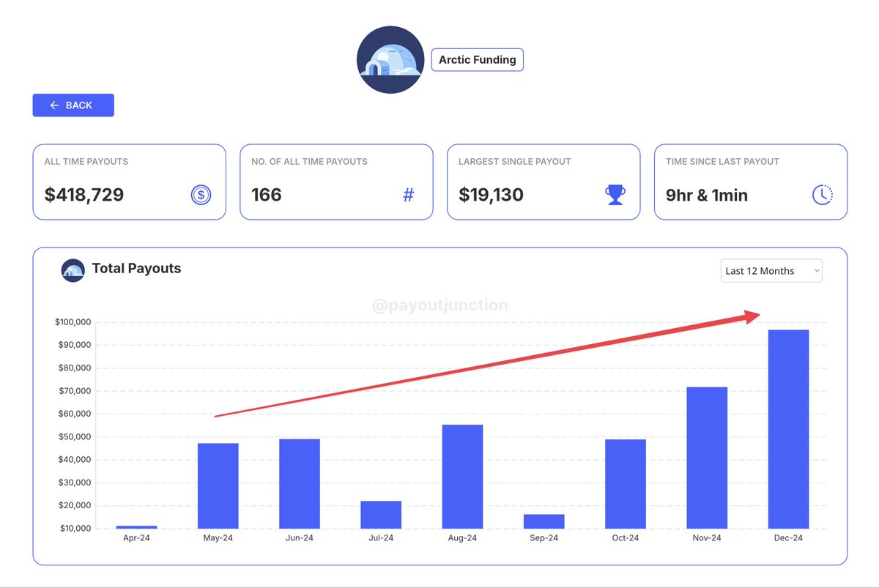Click the Apr-24 axis label

[x=136, y=538]
